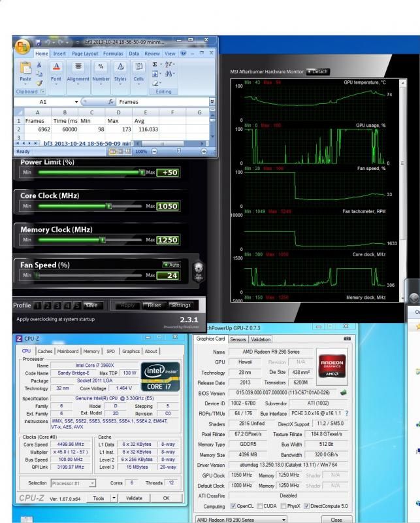Image resolution: width=420 pixels, height=523 pixels.
Task: Go to first sheet navigation arrow in Excel
Action: (x=18, y=143)
